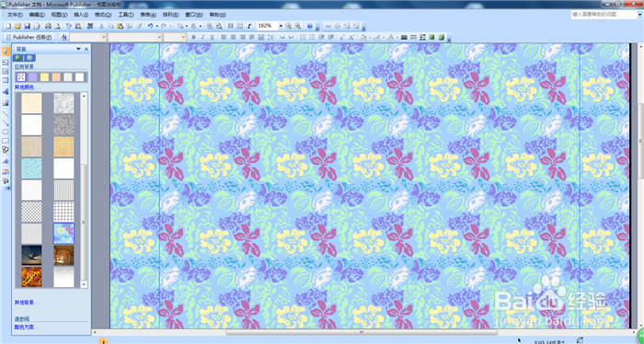Open the zoom percentage dropdown showing 162%

tap(281, 26)
